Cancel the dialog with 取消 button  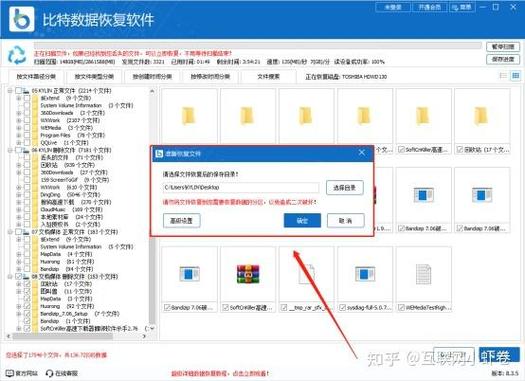click(346, 220)
